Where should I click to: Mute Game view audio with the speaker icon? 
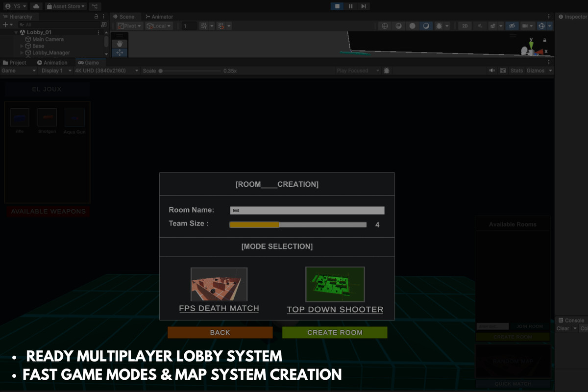tap(492, 70)
